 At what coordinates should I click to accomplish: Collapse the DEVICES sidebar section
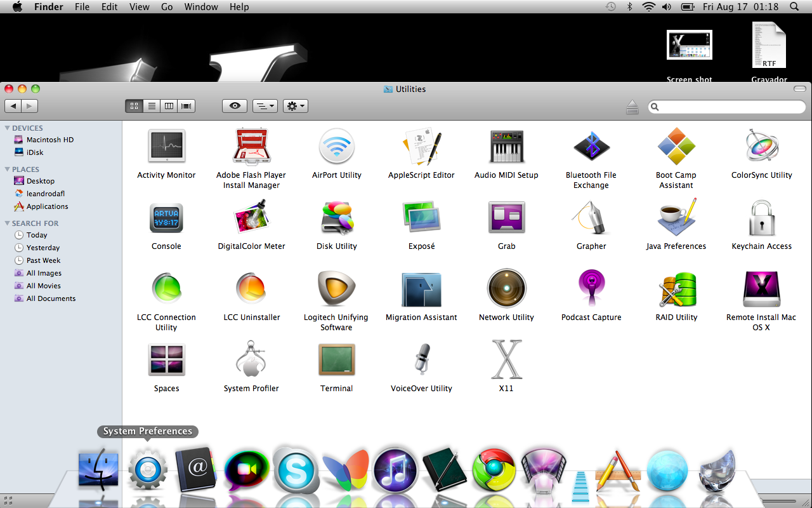[7, 128]
